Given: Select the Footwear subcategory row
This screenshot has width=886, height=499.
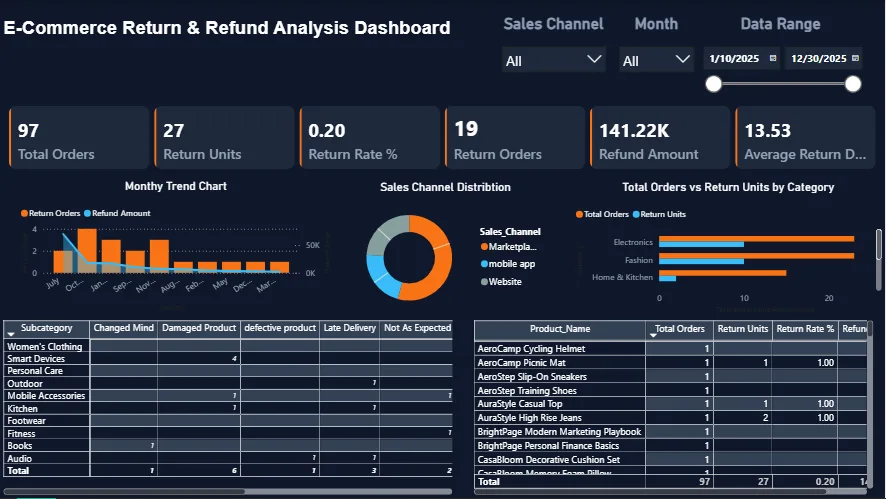Looking at the screenshot, I should [228, 420].
